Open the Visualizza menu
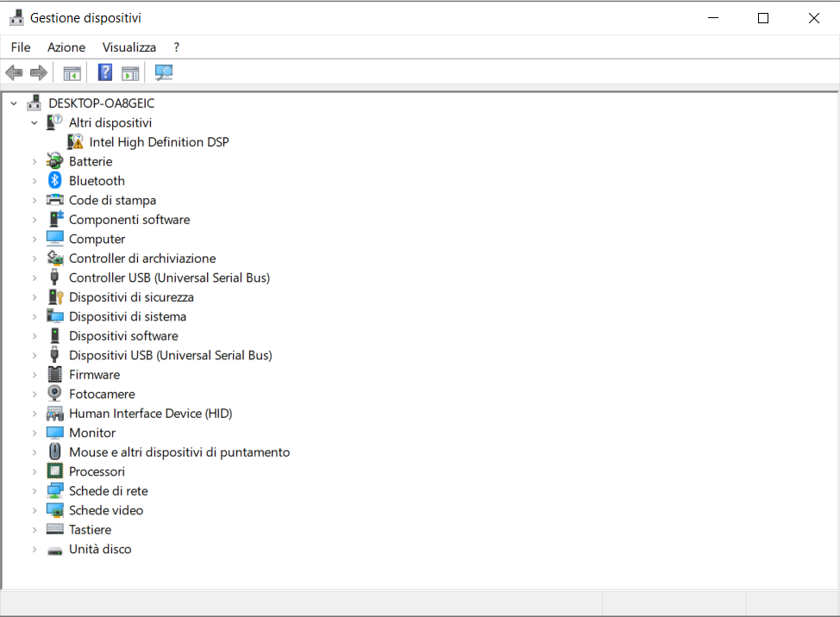 click(129, 47)
